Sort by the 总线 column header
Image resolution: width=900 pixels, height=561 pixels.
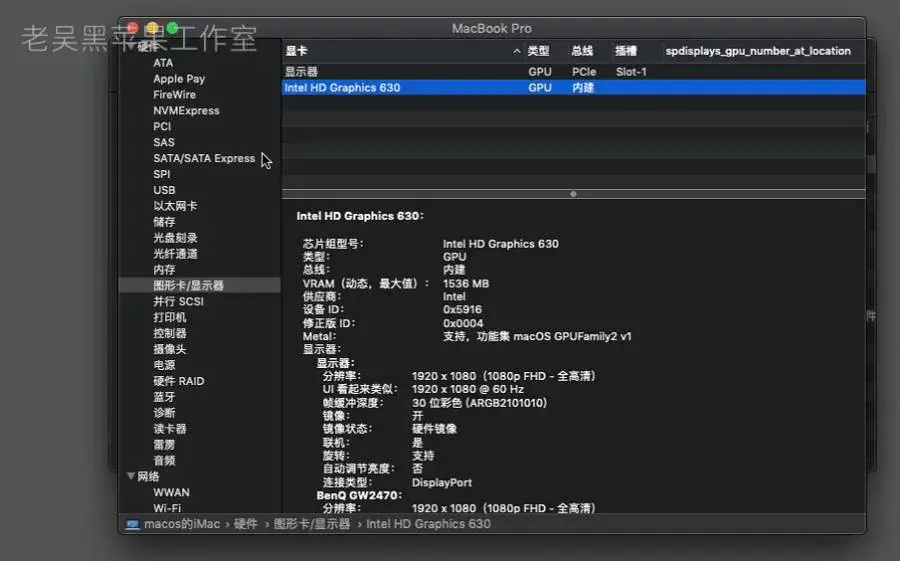click(582, 51)
